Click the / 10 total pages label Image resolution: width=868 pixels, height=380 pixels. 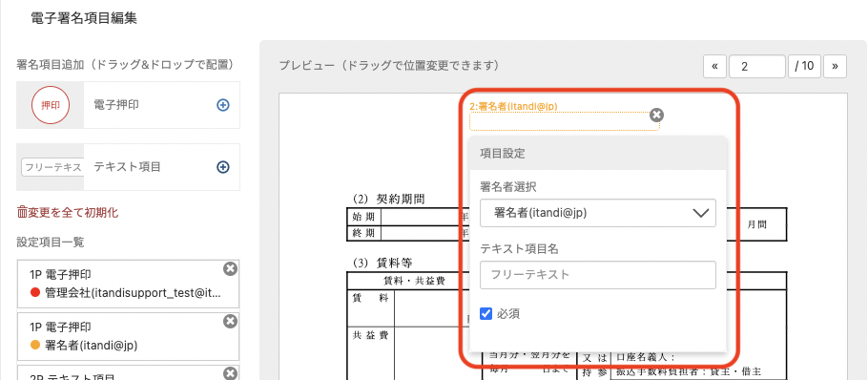pos(804,67)
